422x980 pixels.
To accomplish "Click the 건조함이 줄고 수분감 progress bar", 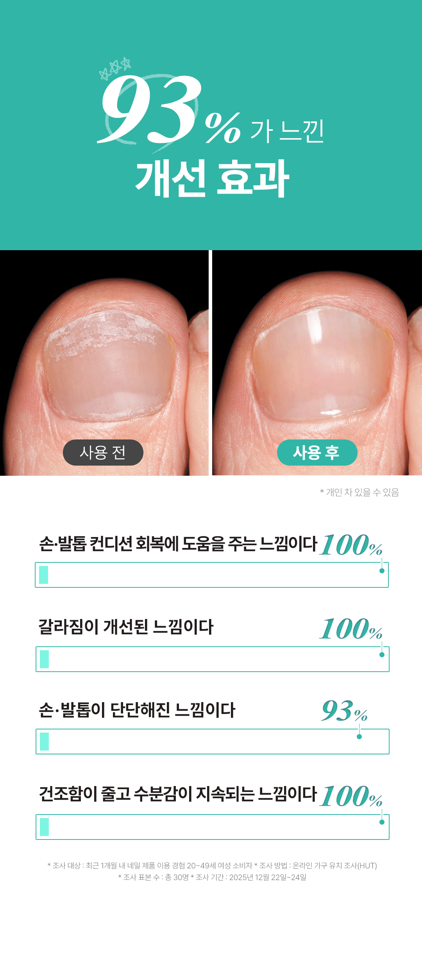I will [x=213, y=827].
